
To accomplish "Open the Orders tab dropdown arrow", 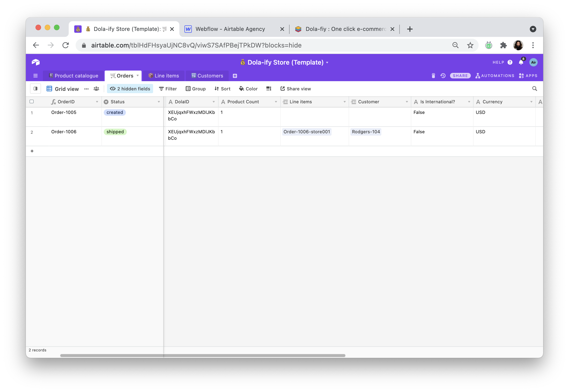I will point(137,75).
